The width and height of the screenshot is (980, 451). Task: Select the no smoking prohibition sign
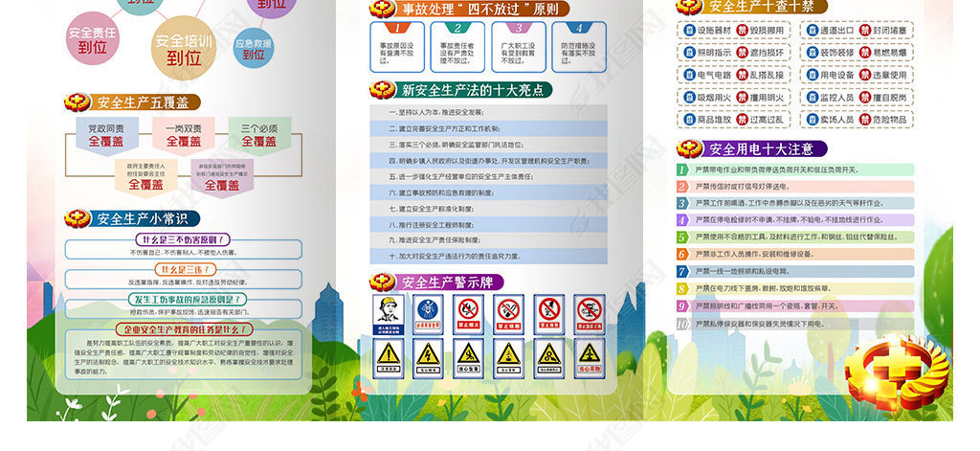click(x=509, y=314)
